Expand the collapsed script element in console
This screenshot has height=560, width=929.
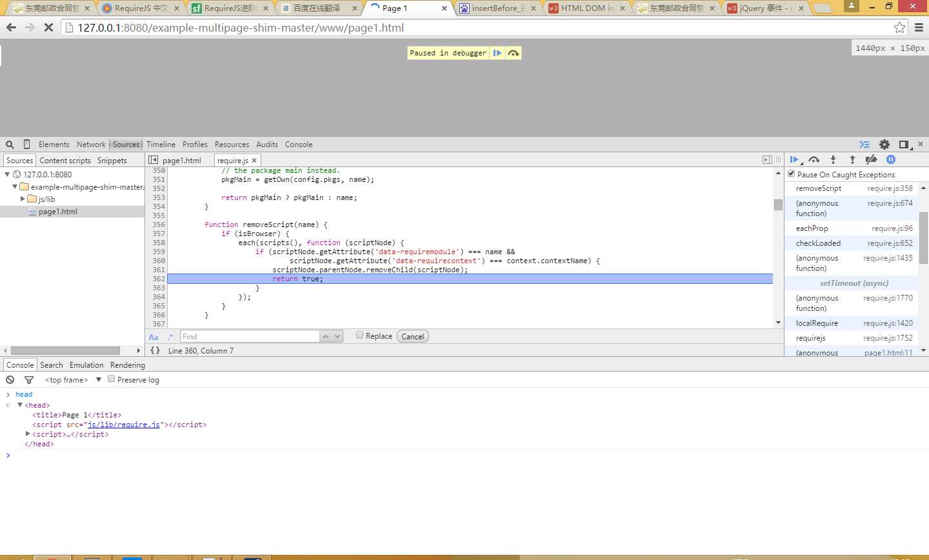28,434
